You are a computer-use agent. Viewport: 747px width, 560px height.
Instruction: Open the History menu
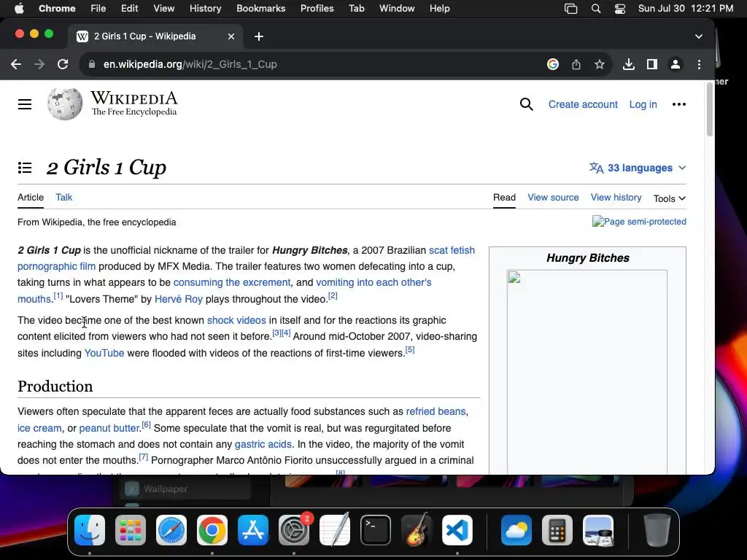click(x=205, y=9)
